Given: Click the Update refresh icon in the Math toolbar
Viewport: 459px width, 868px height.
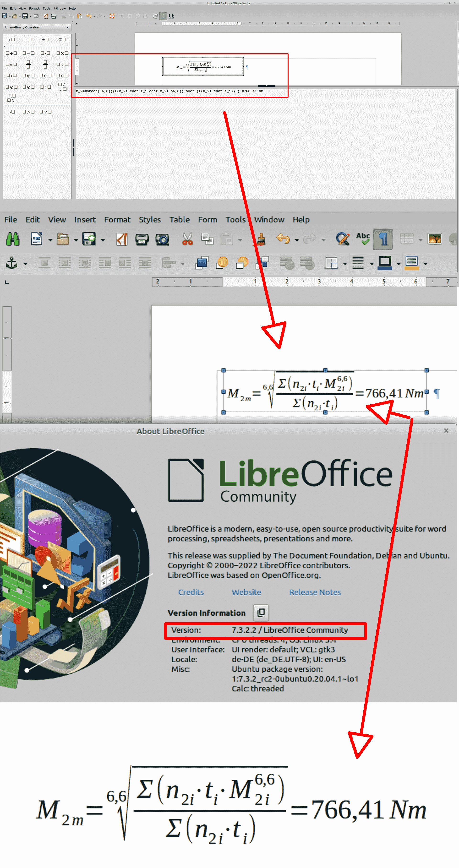Looking at the screenshot, I should click(x=155, y=16).
